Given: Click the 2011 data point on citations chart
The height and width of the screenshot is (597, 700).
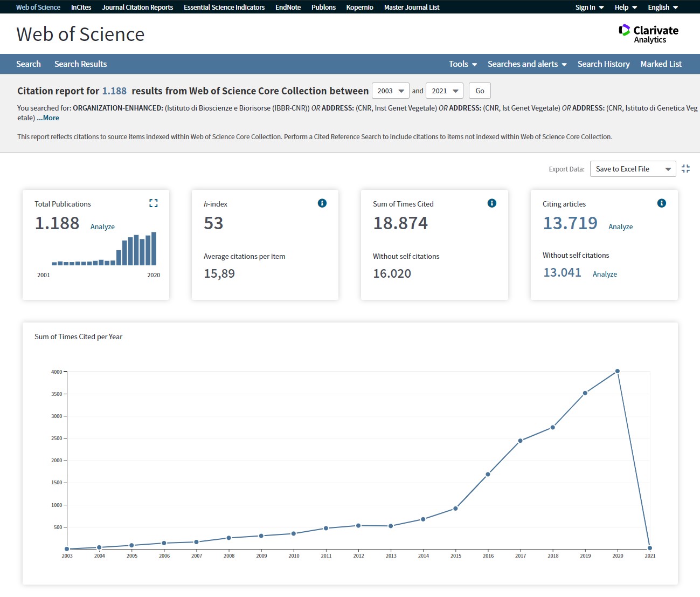Looking at the screenshot, I should [326, 529].
